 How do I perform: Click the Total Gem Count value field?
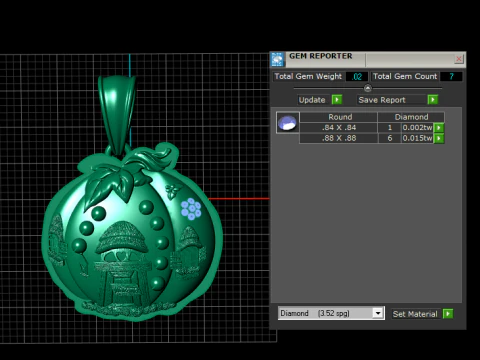pyautogui.click(x=451, y=76)
